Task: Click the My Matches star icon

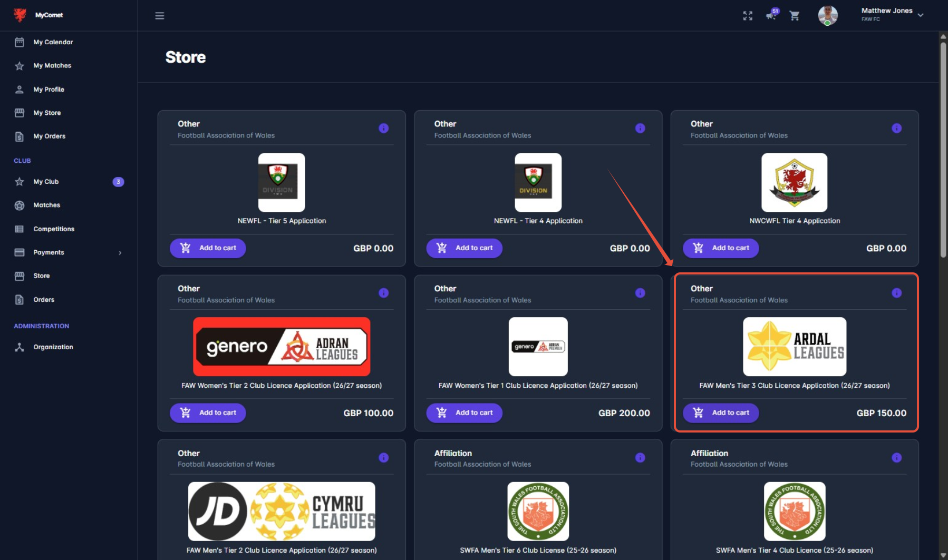Action: [20, 66]
